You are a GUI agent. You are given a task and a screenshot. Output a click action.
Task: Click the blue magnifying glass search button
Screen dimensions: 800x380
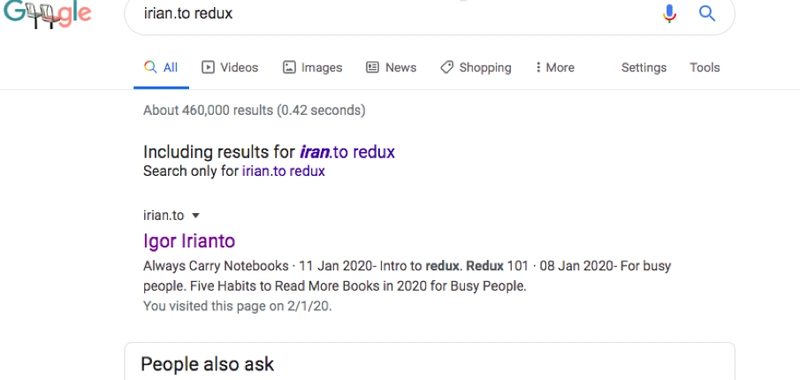click(x=707, y=13)
